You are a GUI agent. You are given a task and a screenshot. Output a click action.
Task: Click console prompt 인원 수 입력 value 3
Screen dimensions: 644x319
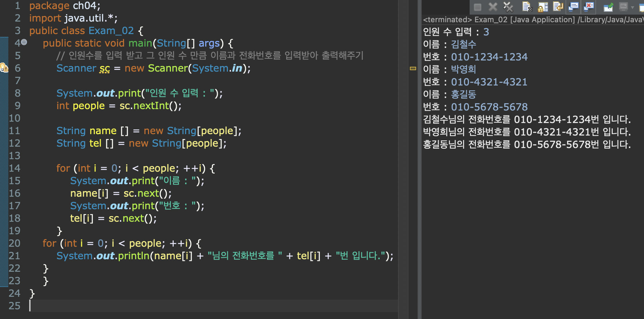[x=486, y=32]
